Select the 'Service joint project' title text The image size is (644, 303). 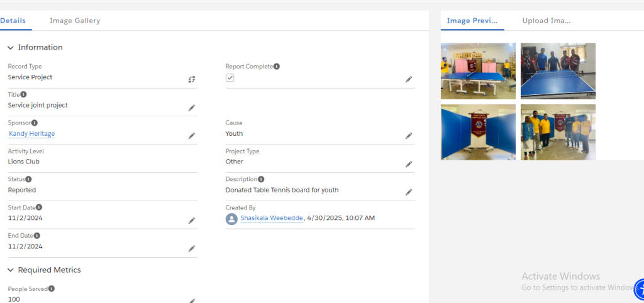[x=38, y=106]
